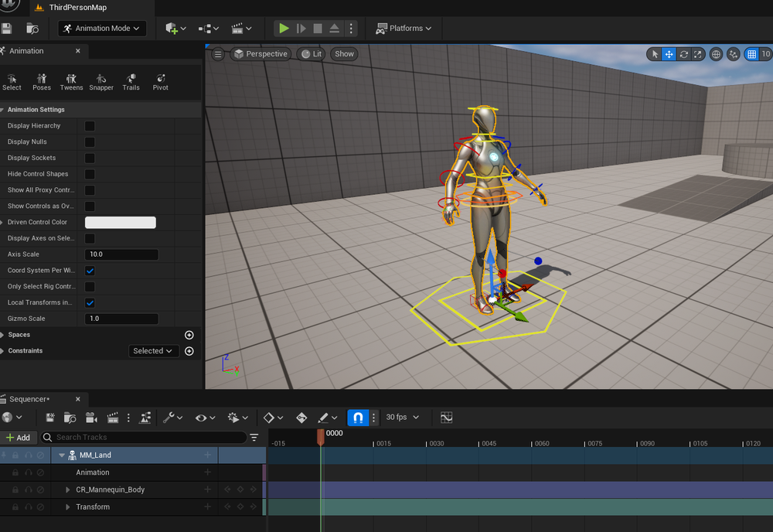Open the Animation Mode dropdown
The width and height of the screenshot is (773, 532).
point(102,28)
